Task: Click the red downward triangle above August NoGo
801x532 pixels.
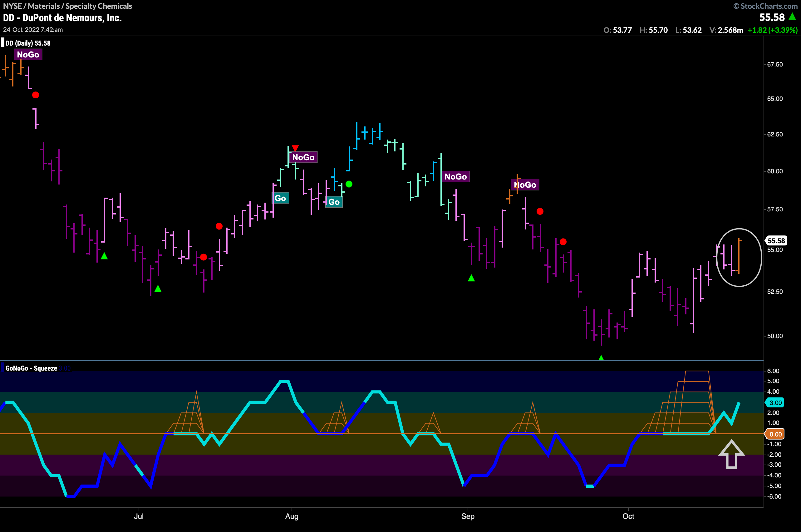Action: coord(295,148)
